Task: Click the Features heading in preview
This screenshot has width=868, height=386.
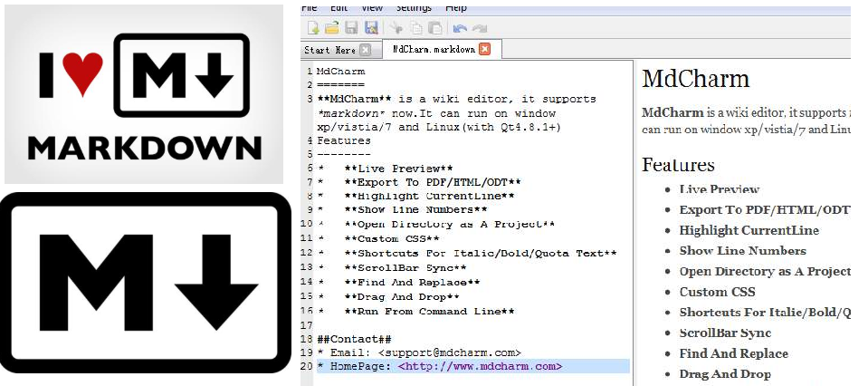Action: [x=678, y=165]
